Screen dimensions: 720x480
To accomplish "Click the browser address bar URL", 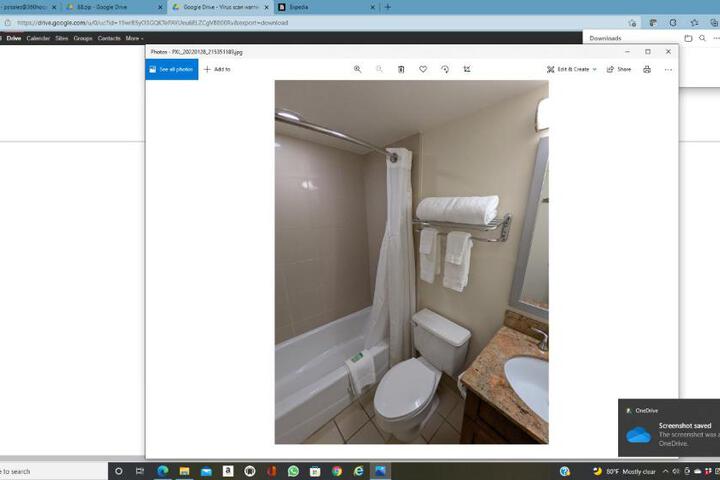I will coord(153,23).
